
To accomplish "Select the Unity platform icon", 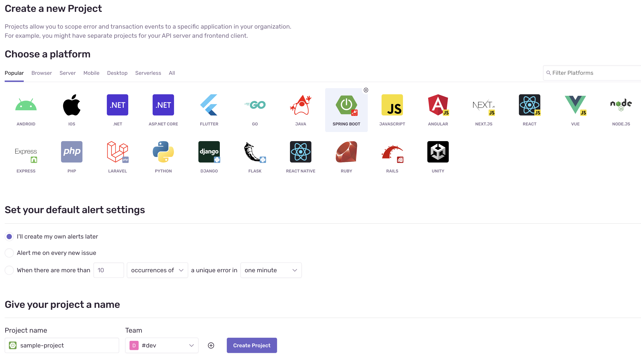I will tap(438, 152).
